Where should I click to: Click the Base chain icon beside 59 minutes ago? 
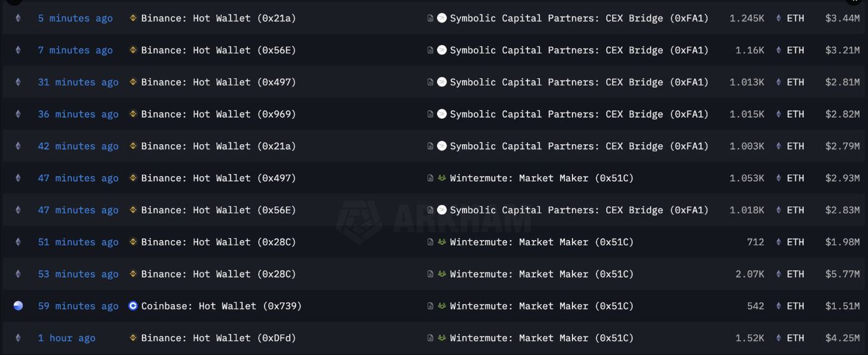[18, 306]
